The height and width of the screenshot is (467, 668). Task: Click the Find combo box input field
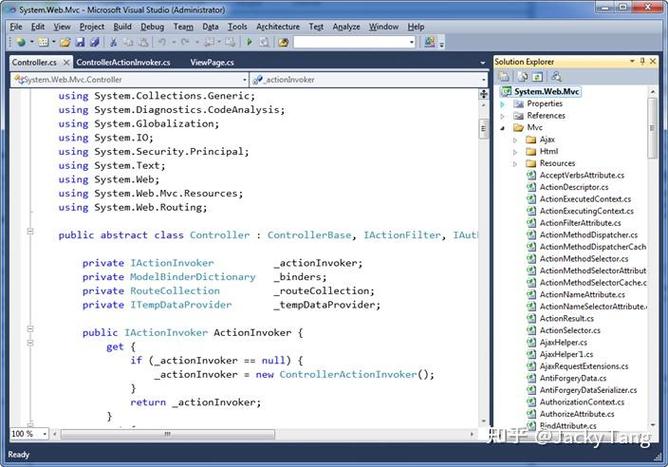(351, 42)
